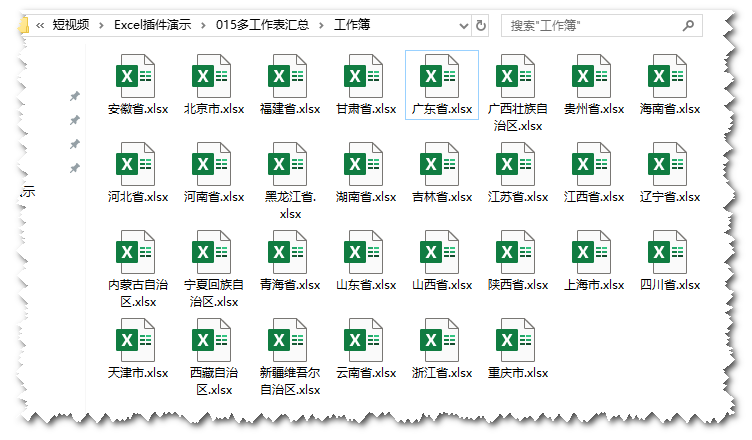Select the 天津市.xlsx file icon
This screenshot has width=752, height=440.
[135, 340]
